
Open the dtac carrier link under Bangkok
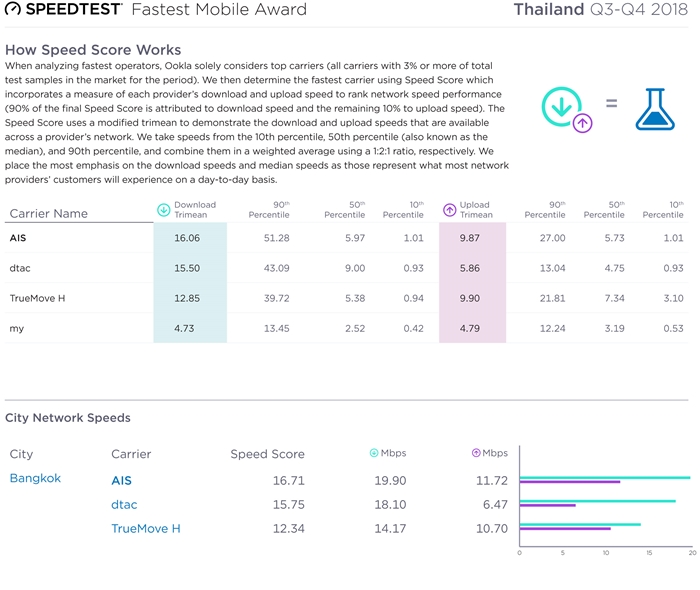(x=124, y=505)
